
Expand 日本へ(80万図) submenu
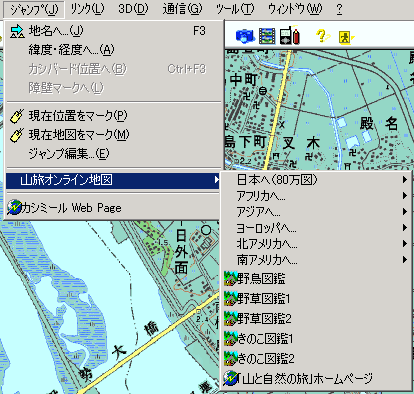point(317,180)
